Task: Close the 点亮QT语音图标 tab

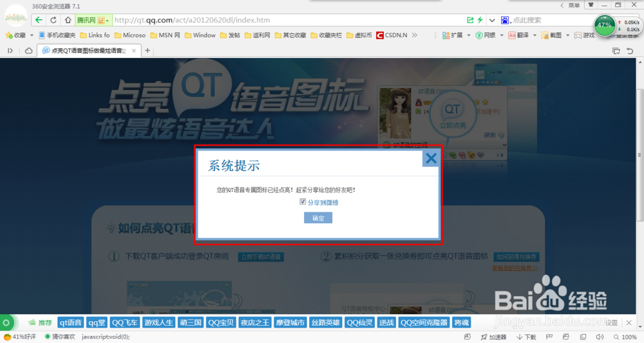Action: (134, 51)
